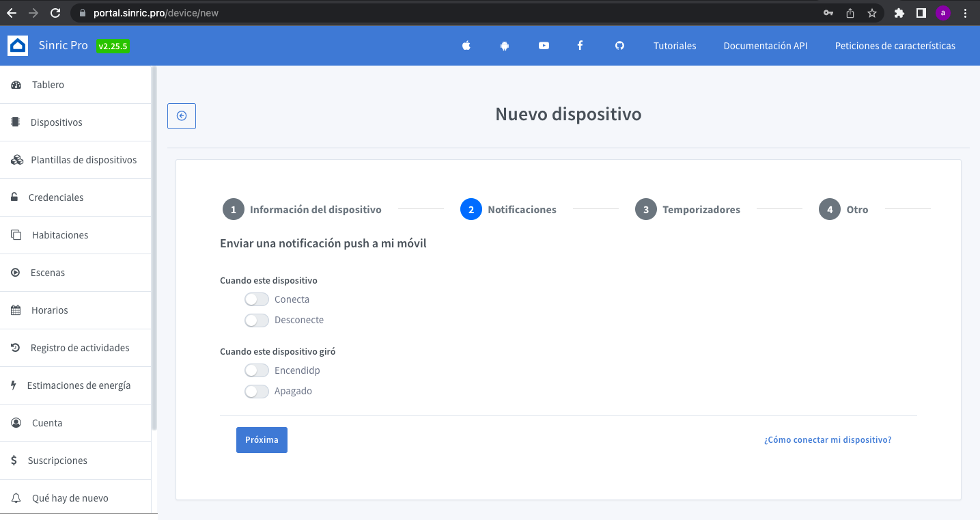Click the Apple icon in header
The height and width of the screenshot is (520, 980).
click(x=466, y=46)
